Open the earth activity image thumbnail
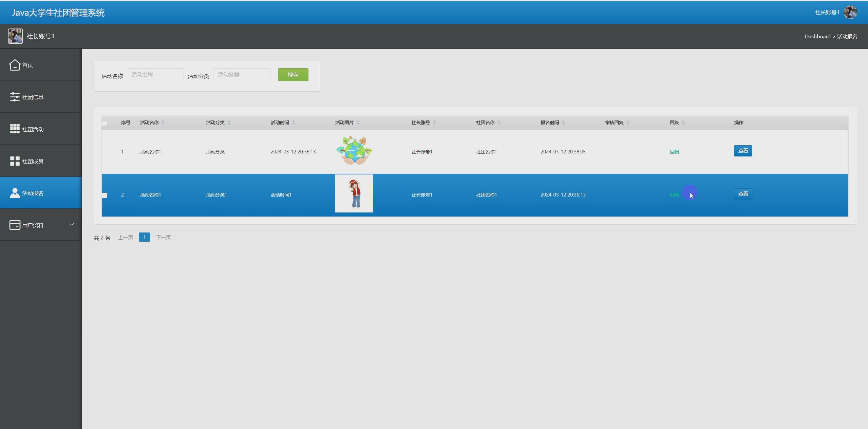 pyautogui.click(x=354, y=151)
